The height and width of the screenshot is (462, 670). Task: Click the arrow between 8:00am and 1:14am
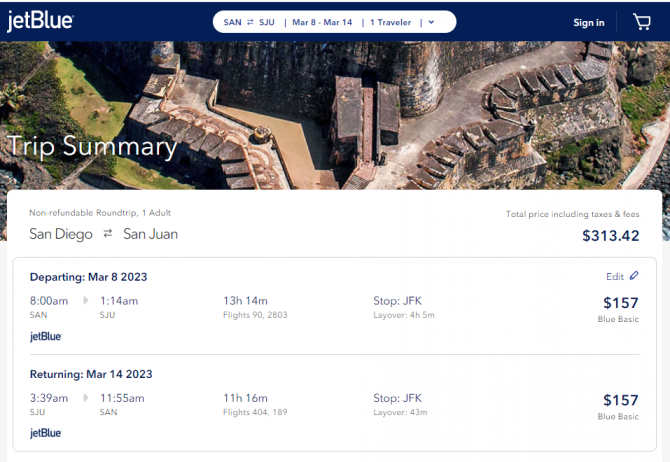pos(85,300)
